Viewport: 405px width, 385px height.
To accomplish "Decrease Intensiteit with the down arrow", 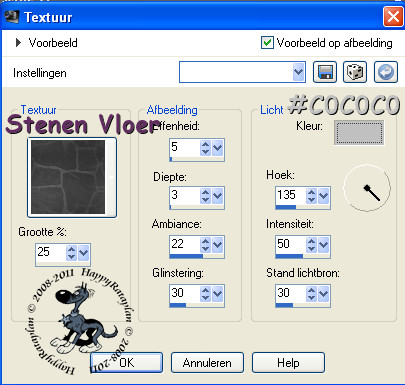I will (311, 249).
